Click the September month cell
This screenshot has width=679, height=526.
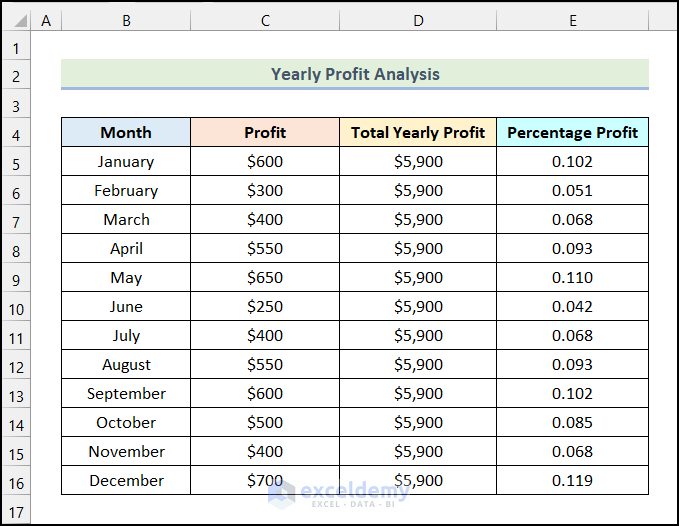(x=126, y=394)
